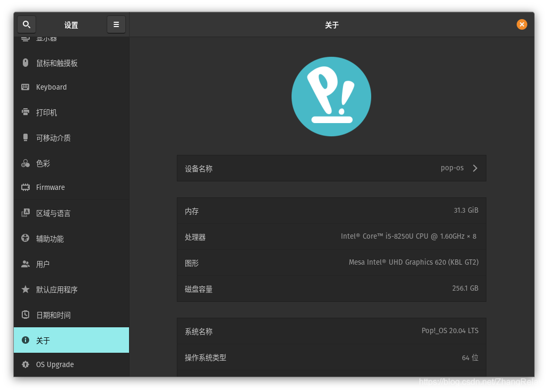Click the 系统名称 label

point(199,332)
